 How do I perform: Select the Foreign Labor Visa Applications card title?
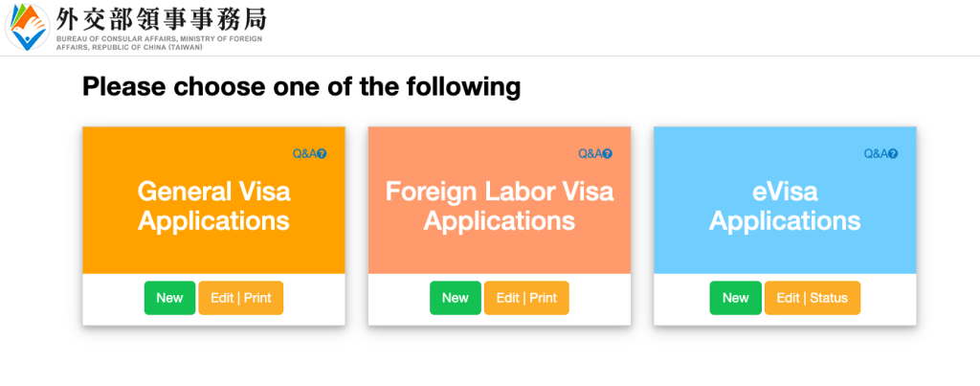(499, 206)
